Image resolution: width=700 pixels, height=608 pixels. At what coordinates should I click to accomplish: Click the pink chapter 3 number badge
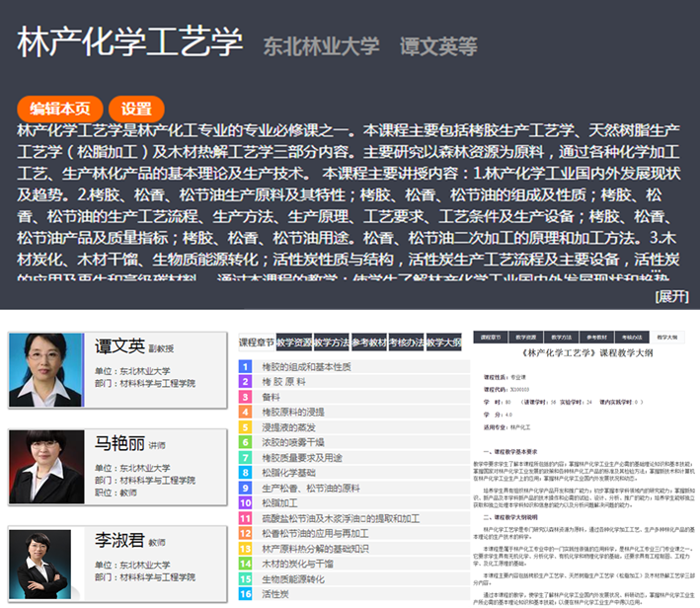(x=245, y=396)
